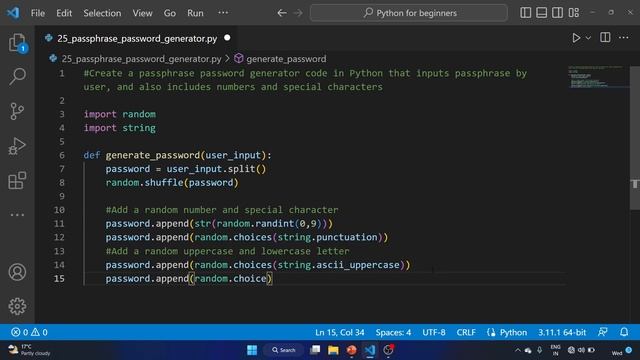Click the 'import string' code line
This screenshot has height=360, width=640.
[x=120, y=128]
